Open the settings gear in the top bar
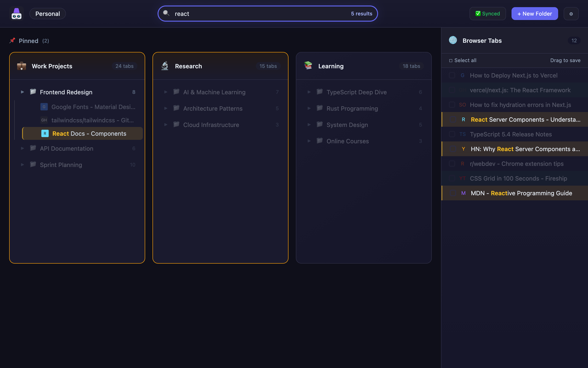This screenshot has width=588, height=368. click(571, 13)
